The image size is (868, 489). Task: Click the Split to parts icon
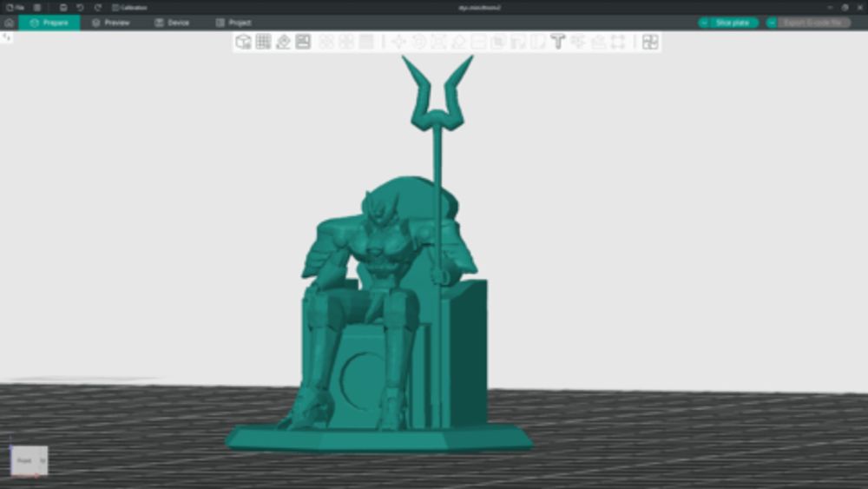[346, 42]
